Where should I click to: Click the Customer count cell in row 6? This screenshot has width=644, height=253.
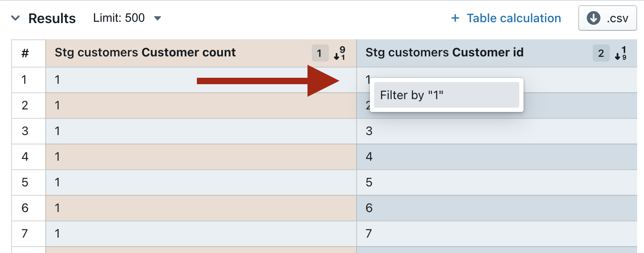(x=201, y=208)
